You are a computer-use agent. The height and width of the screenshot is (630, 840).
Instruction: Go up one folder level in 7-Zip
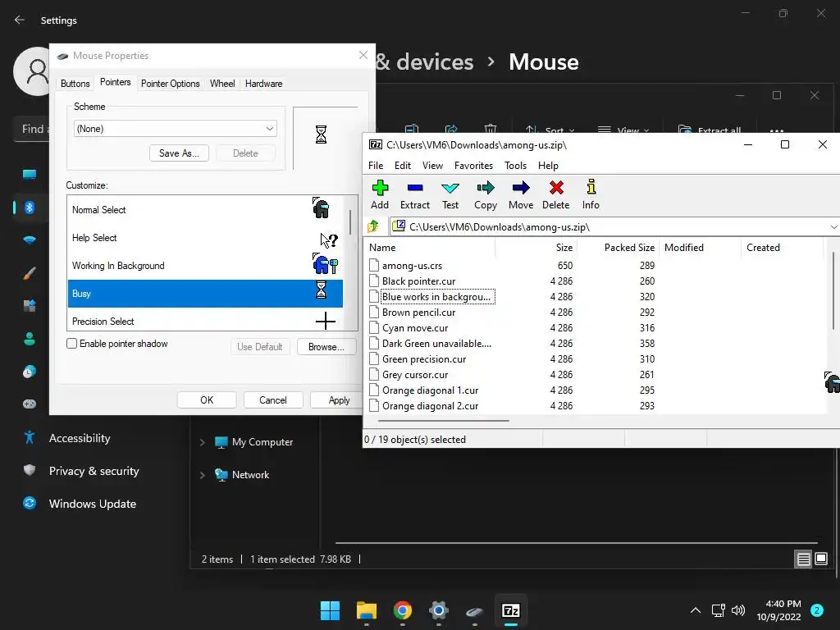coord(373,226)
